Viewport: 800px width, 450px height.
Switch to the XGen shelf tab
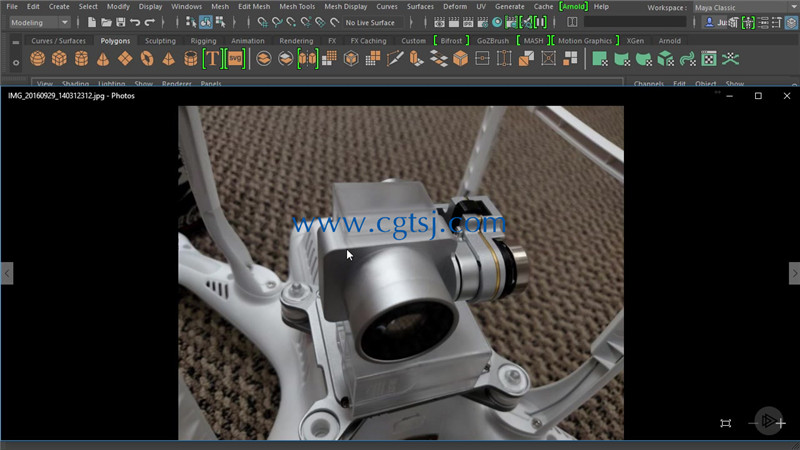(x=635, y=41)
